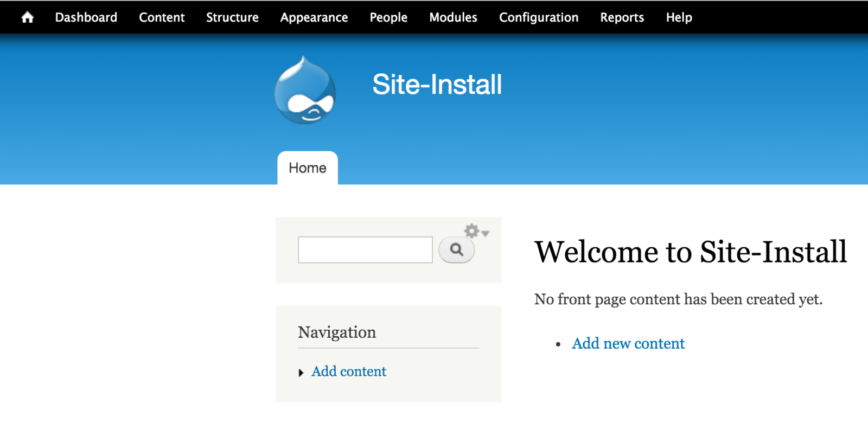Image resolution: width=868 pixels, height=436 pixels.
Task: Expand the Add content navigation arrow
Action: (x=301, y=373)
